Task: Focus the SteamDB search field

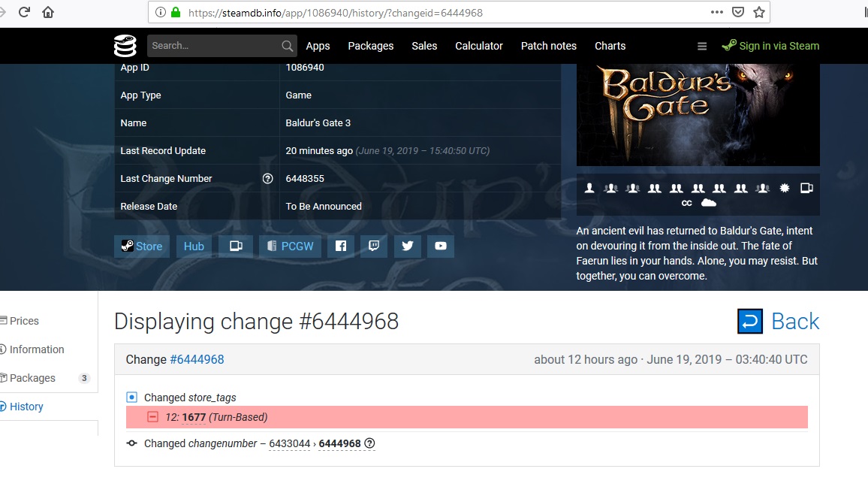Action: coord(215,46)
